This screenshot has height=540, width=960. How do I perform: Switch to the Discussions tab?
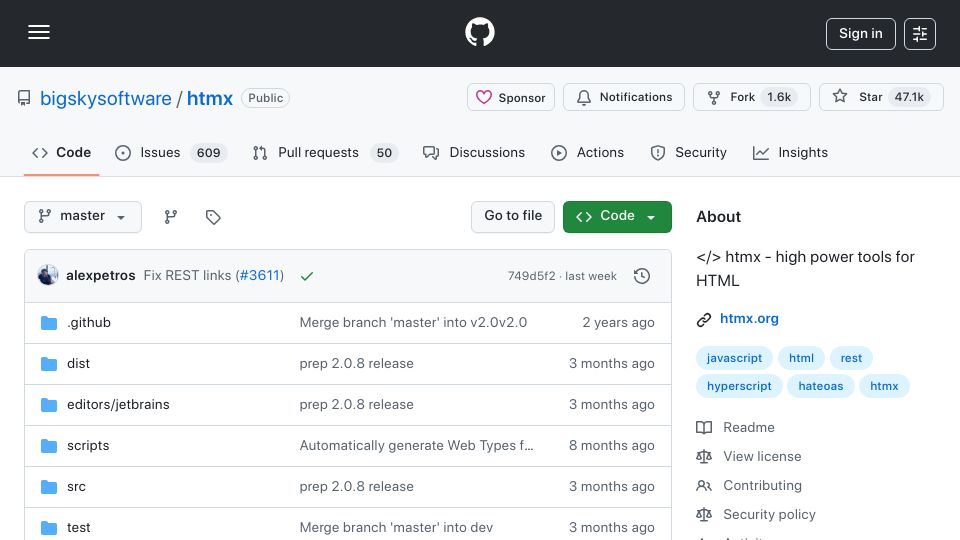[x=474, y=152]
